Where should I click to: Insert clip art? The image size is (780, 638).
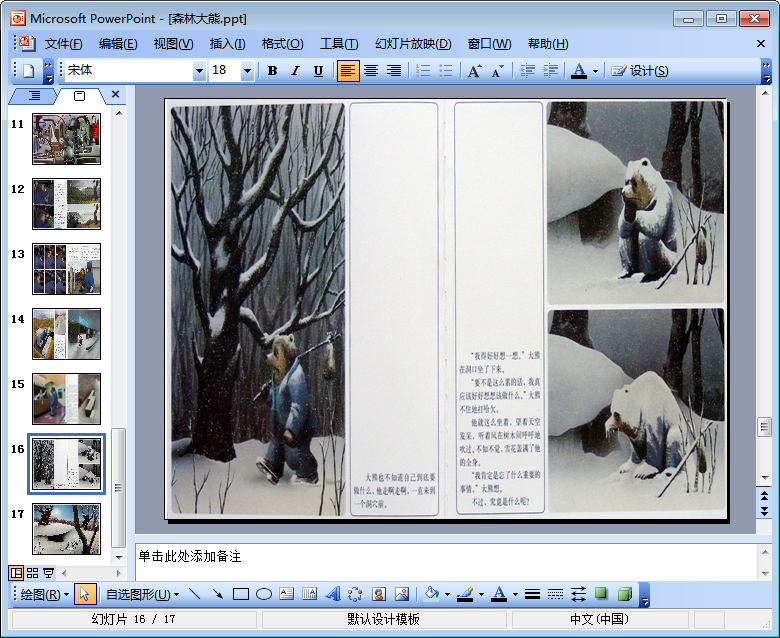[x=379, y=594]
